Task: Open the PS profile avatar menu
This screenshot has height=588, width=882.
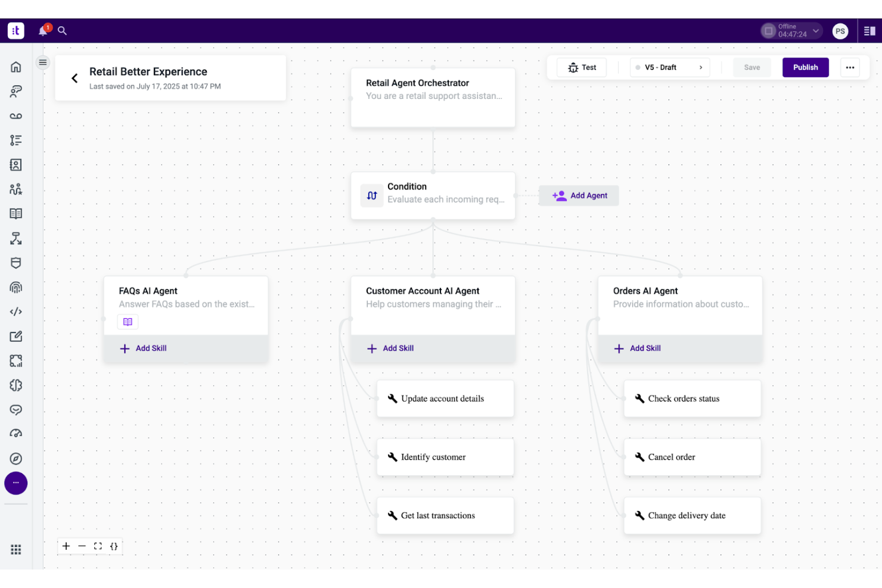Action: (x=840, y=30)
